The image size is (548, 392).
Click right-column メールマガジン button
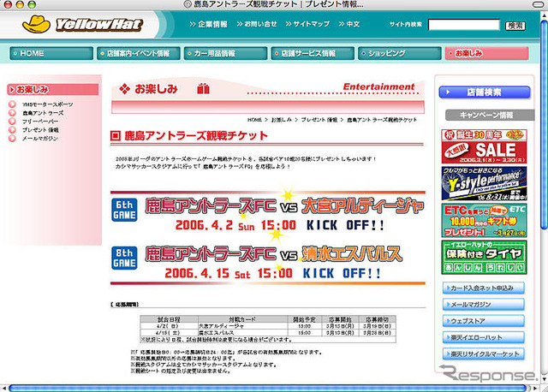pyautogui.click(x=483, y=305)
